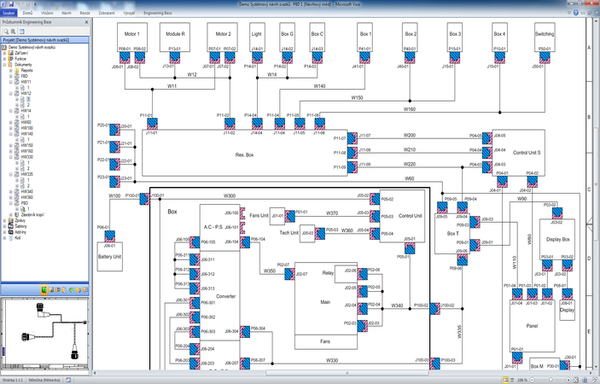Viewport: 600px width, 384px height.
Task: Toggle ribbon minimize caret beside help icon
Action: [x=569, y=13]
